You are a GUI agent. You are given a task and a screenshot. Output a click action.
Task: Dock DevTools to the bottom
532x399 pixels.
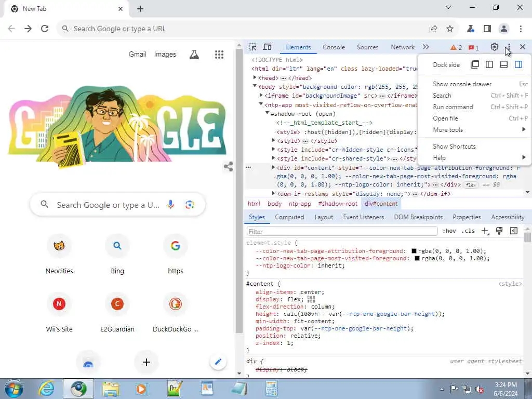point(504,64)
